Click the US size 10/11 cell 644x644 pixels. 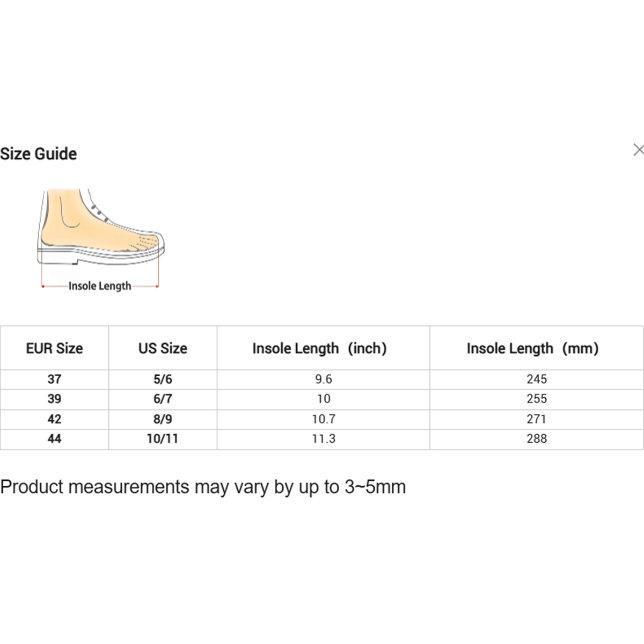163,439
